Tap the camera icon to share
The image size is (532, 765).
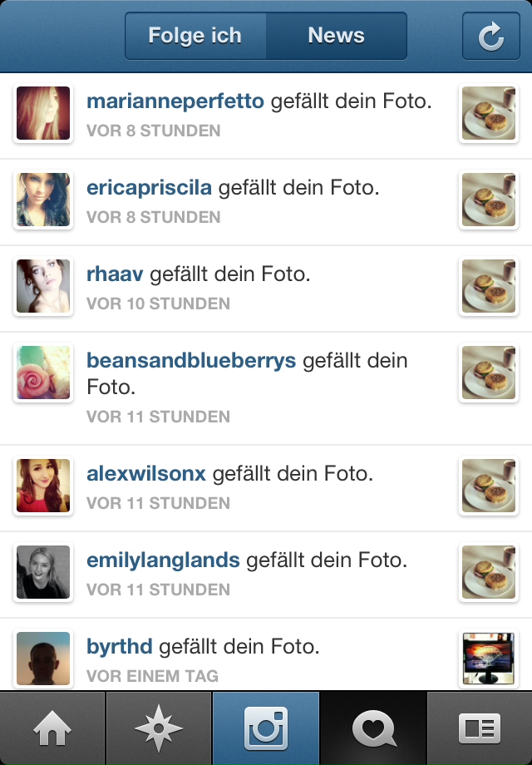(266, 728)
